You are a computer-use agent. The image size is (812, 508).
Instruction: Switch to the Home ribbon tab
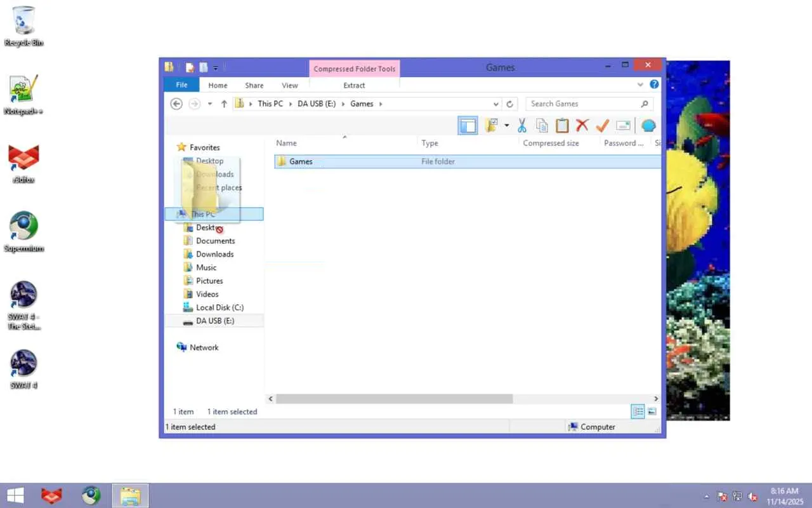(x=218, y=85)
